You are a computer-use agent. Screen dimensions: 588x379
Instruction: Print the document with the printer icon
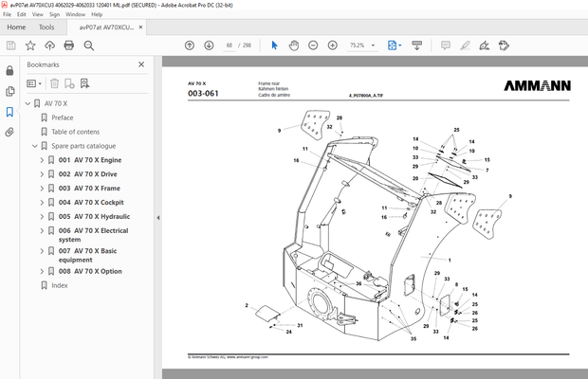(x=69, y=45)
